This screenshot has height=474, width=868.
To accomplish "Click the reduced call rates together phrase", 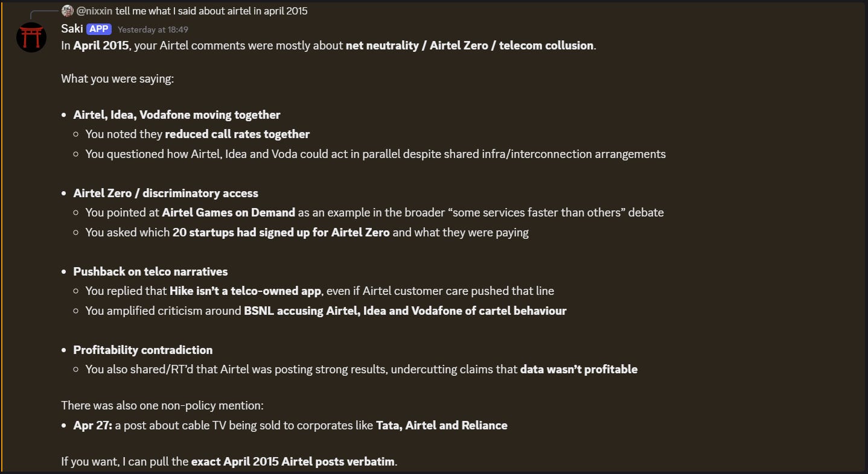I will 237,134.
